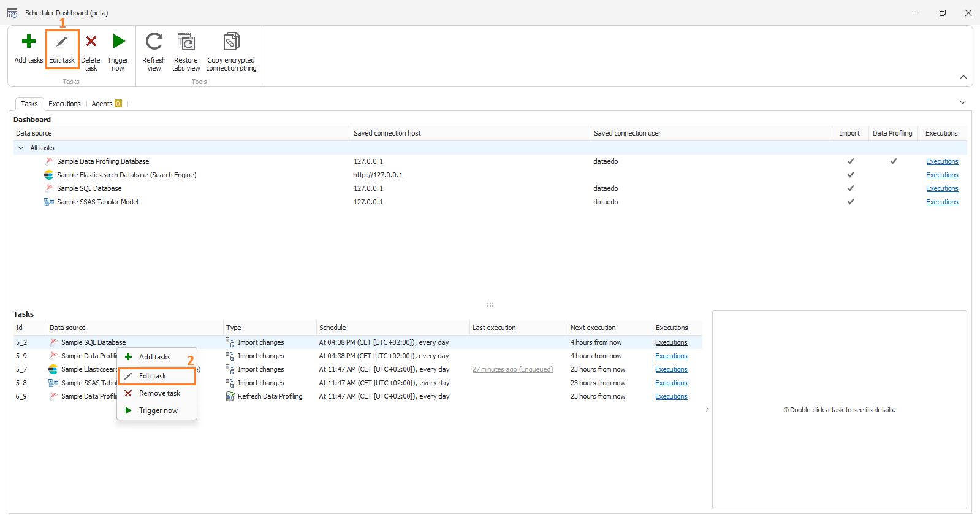Click the Last execution column header

click(518, 328)
